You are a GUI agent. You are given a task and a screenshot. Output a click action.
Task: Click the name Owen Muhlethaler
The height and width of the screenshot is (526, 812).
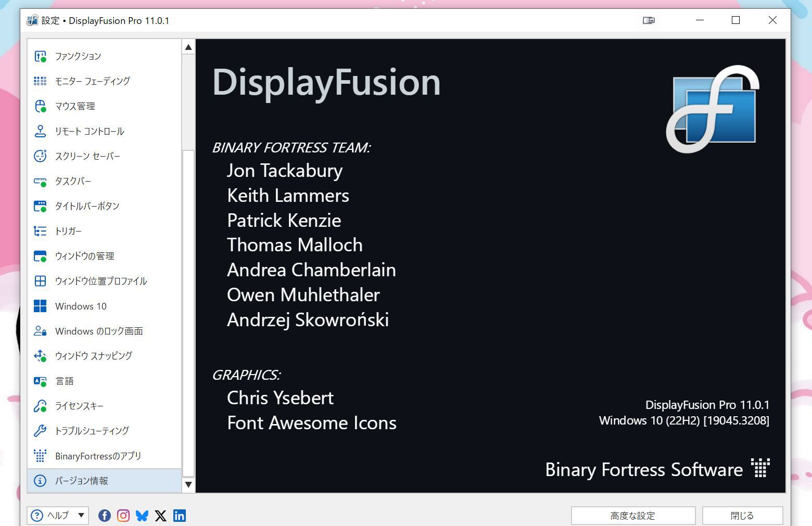click(303, 295)
